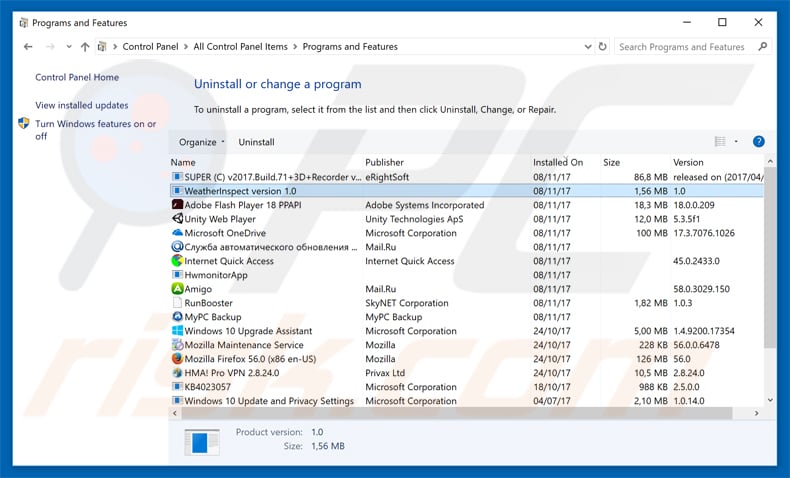
Task: Click Programs and Features breadcrumb
Action: pos(350,46)
